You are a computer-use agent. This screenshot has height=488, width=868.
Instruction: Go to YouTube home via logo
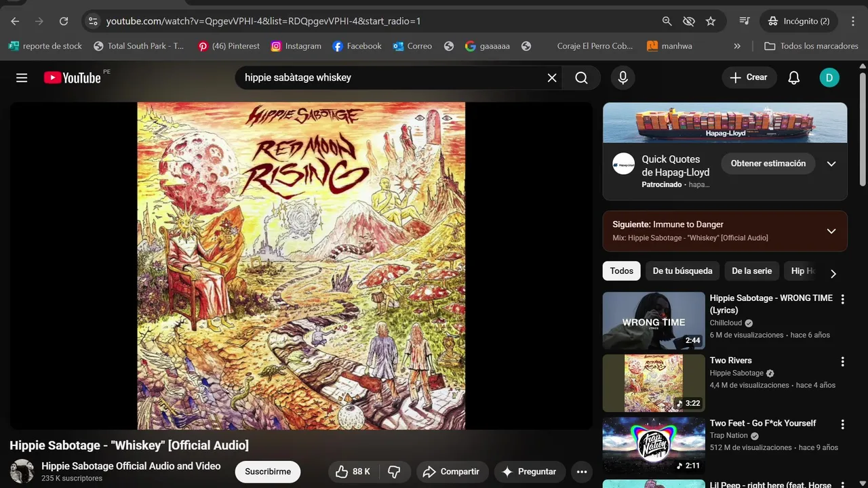click(x=73, y=78)
